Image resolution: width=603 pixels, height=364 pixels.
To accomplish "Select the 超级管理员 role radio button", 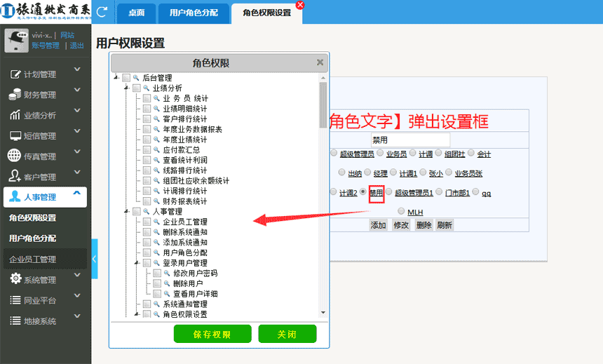I will click(334, 153).
